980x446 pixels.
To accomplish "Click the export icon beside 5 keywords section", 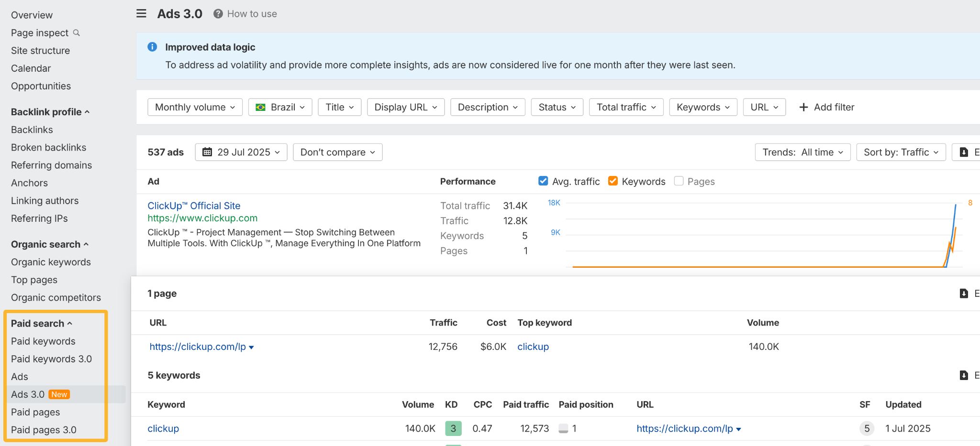I will point(963,375).
